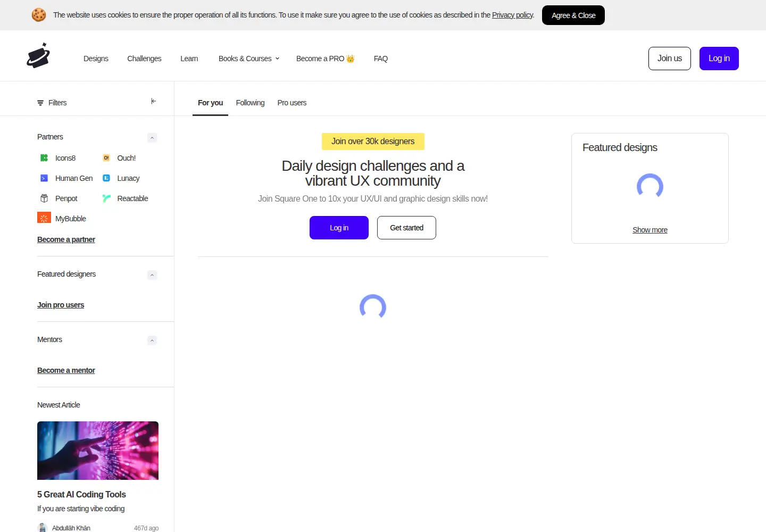Open the Privacy policy link
The height and width of the screenshot is (532, 766).
coord(512,15)
